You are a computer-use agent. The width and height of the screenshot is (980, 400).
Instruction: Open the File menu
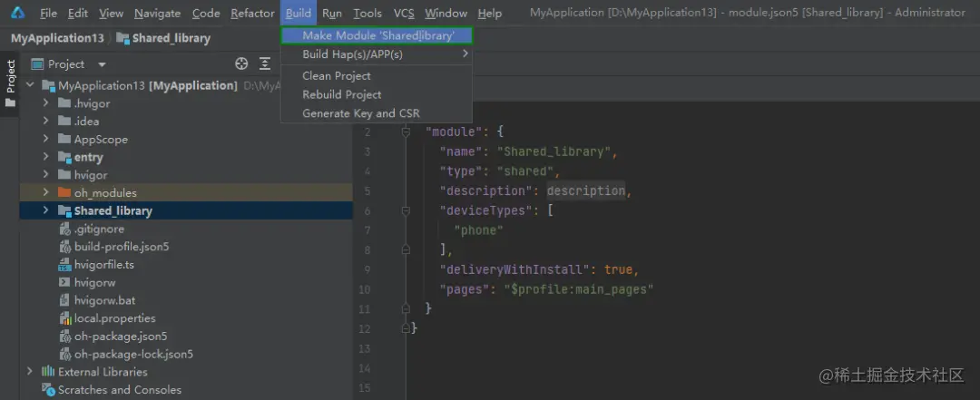pos(48,13)
